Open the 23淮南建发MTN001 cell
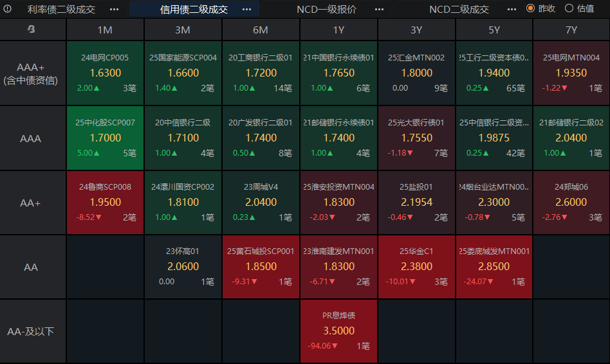Screen dimensions: 610x364 tap(338, 267)
